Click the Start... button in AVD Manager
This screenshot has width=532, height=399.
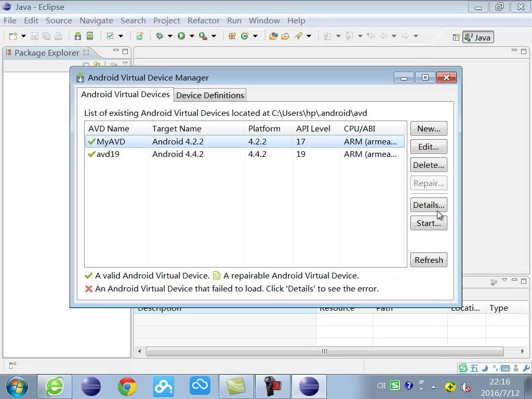429,223
